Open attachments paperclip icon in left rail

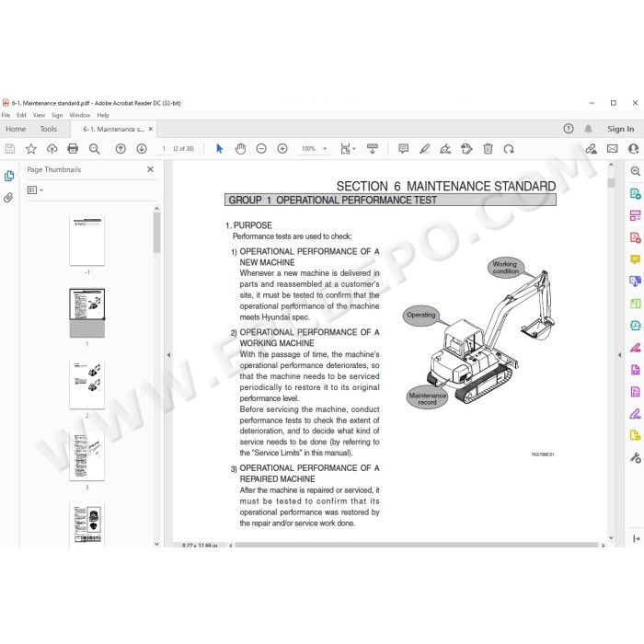(x=8, y=198)
